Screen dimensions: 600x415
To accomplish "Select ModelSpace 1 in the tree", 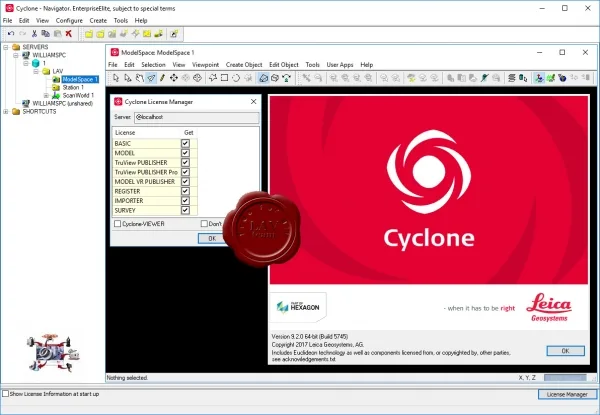I will point(80,79).
